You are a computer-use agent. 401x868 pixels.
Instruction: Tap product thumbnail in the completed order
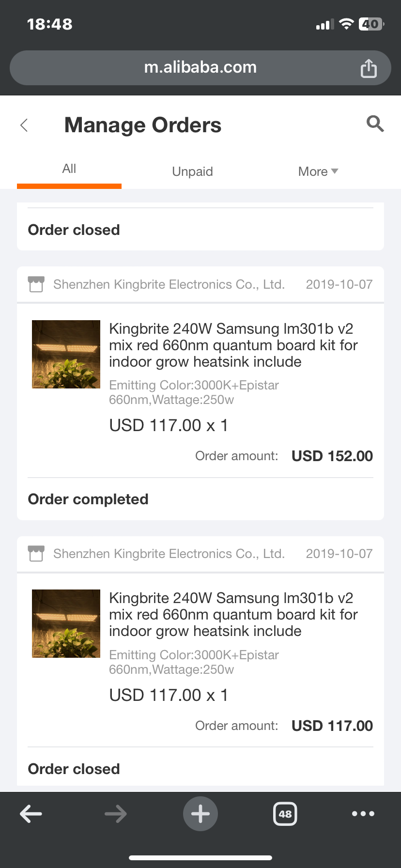tap(66, 354)
